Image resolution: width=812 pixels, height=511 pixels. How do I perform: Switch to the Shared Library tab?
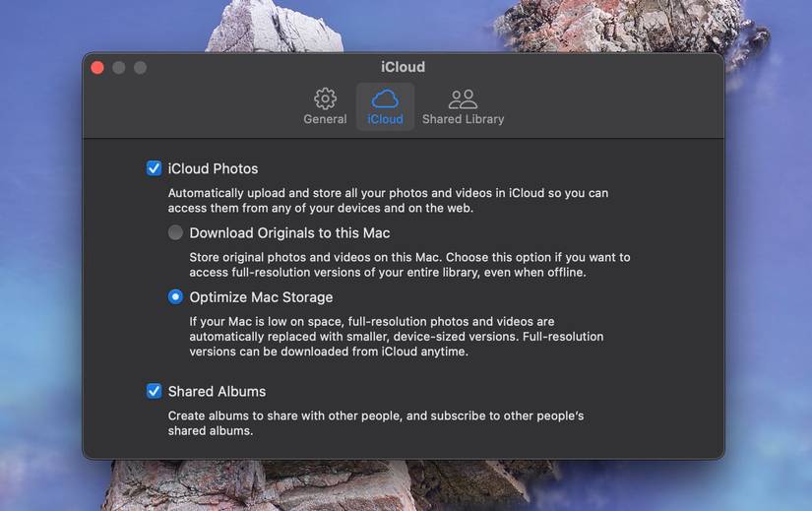463,106
